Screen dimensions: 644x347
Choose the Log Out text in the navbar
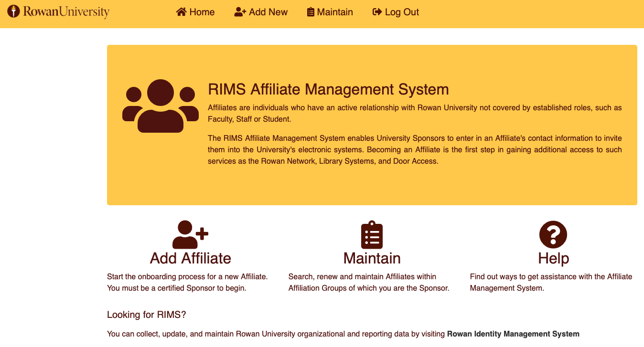402,12
